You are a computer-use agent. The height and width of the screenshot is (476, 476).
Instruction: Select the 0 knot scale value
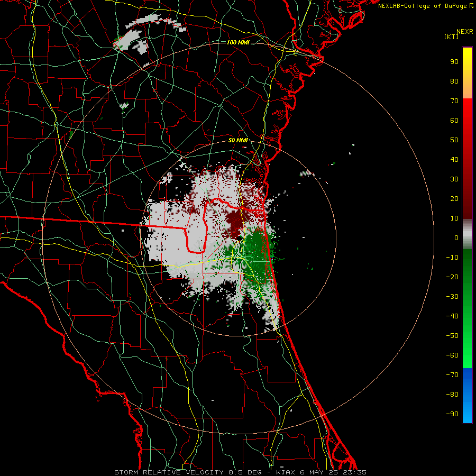[456, 238]
